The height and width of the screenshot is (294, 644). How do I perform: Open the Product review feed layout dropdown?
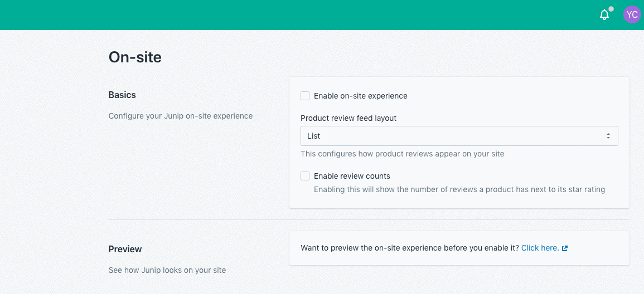[x=459, y=136]
